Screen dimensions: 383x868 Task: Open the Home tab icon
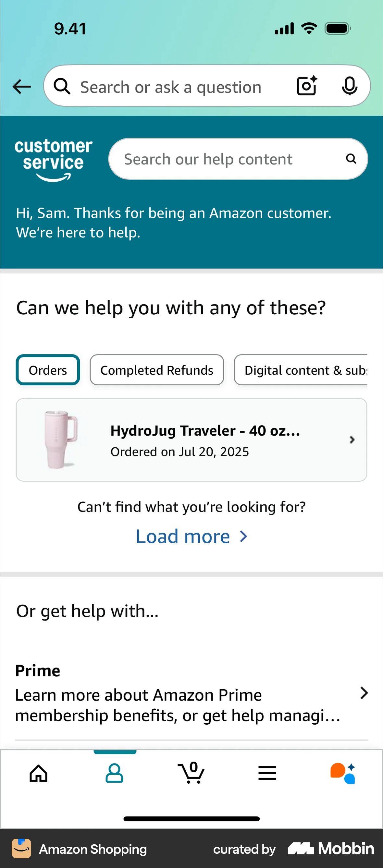[38, 773]
